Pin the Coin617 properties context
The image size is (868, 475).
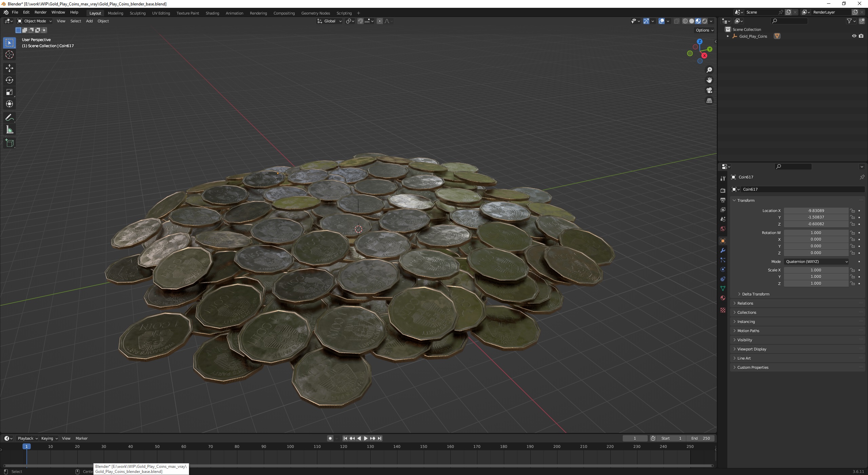(x=862, y=177)
